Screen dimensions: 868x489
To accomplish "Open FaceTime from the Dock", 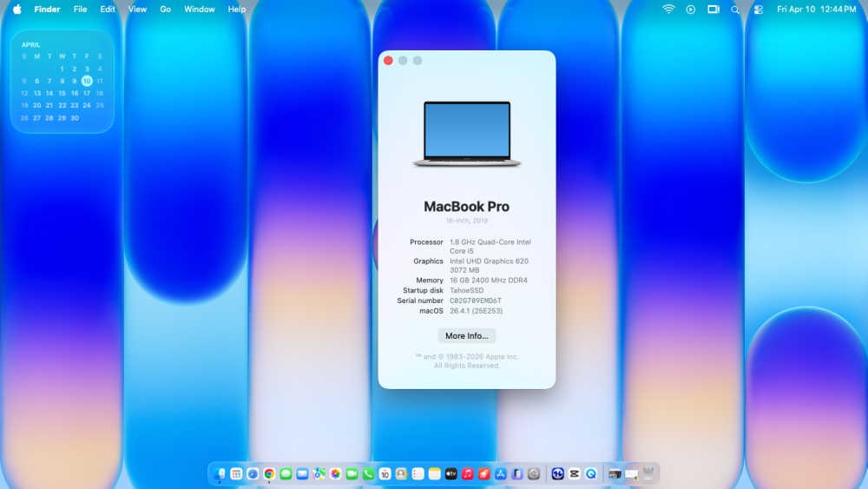I will pos(352,473).
